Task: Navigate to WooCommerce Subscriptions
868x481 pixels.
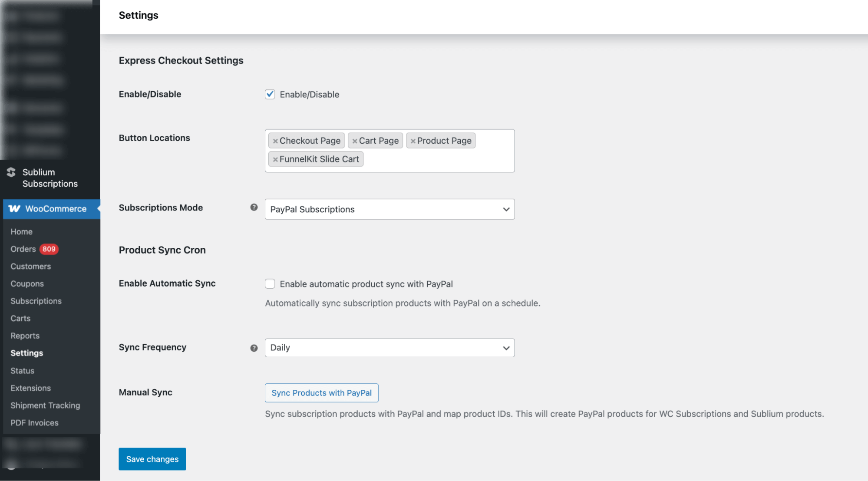Action: [36, 301]
